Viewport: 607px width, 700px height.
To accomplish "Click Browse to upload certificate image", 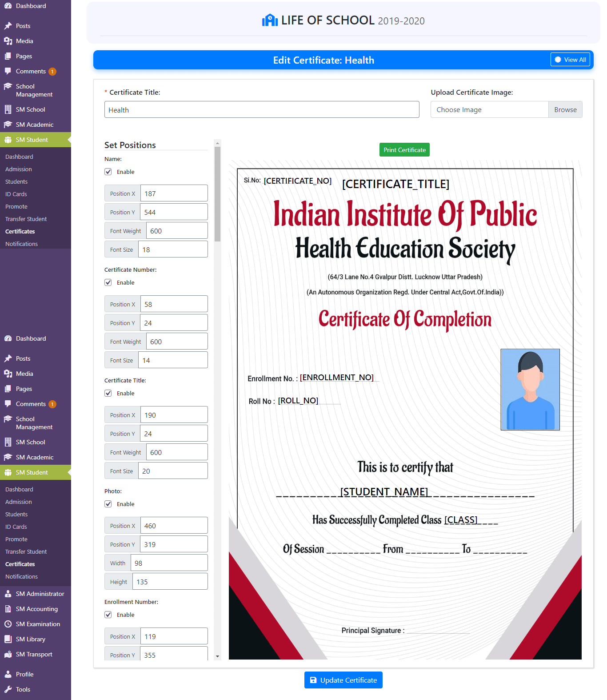I will [x=565, y=110].
